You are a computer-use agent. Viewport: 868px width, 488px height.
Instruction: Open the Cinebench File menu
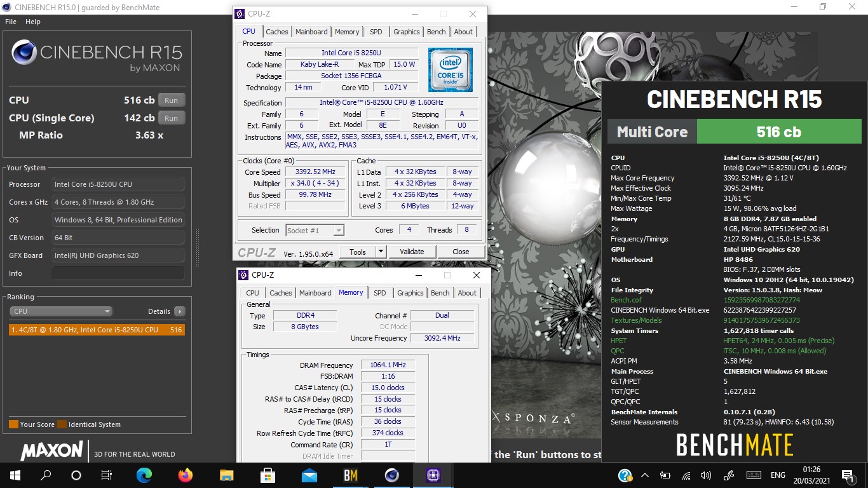(11, 22)
